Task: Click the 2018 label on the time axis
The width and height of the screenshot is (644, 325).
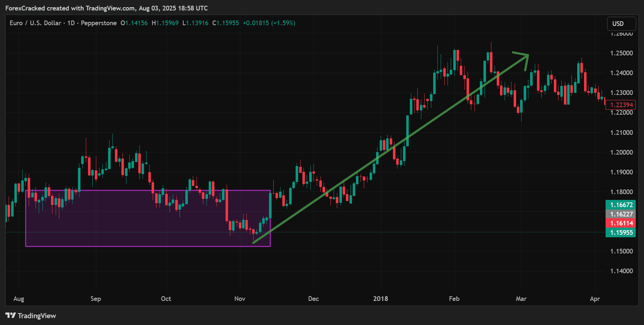Action: (380, 298)
